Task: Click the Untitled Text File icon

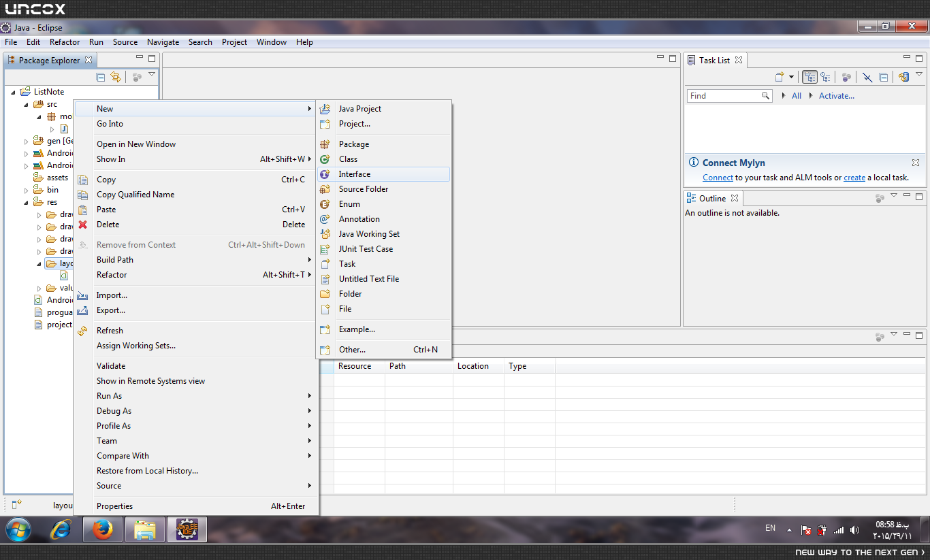Action: [x=325, y=279]
